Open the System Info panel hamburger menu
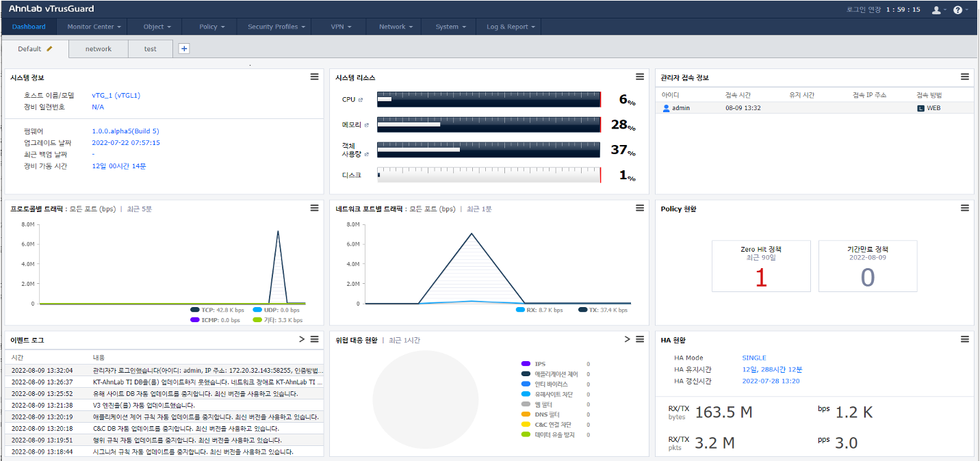The height and width of the screenshot is (461, 980). point(314,77)
